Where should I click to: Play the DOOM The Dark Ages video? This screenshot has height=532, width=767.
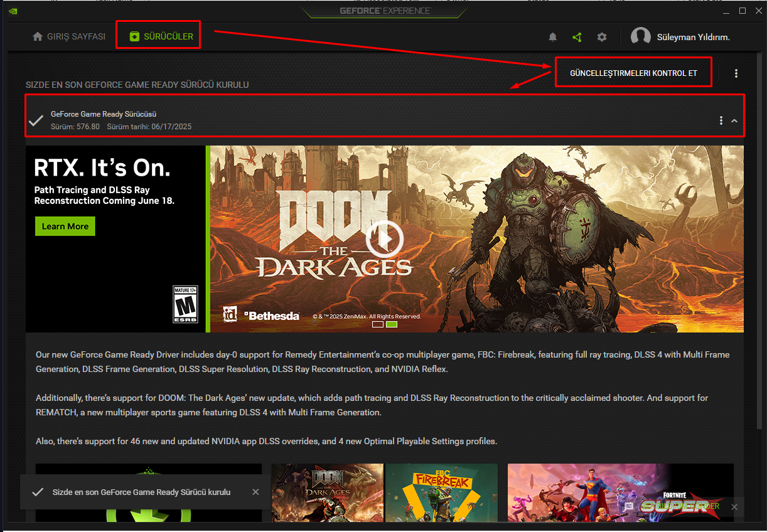tap(384, 238)
